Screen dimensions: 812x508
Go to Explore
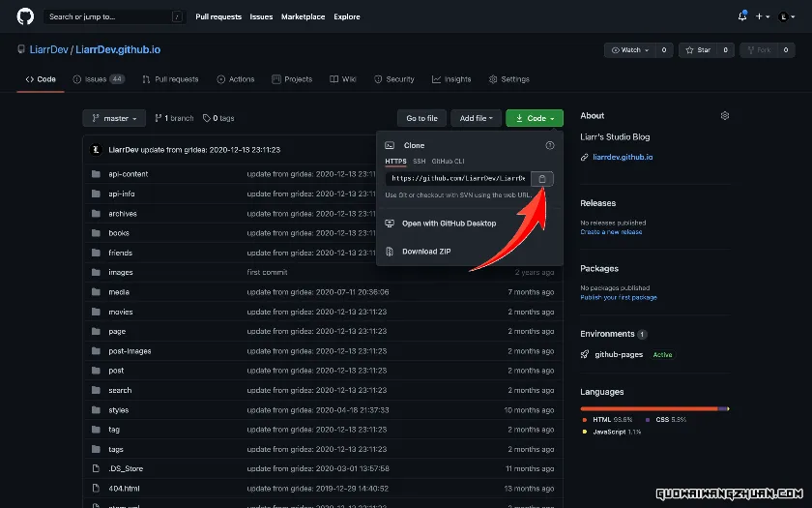(347, 16)
